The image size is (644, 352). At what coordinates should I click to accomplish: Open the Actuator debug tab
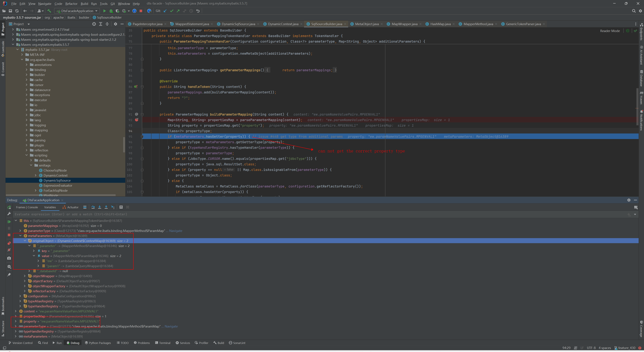coord(70,207)
